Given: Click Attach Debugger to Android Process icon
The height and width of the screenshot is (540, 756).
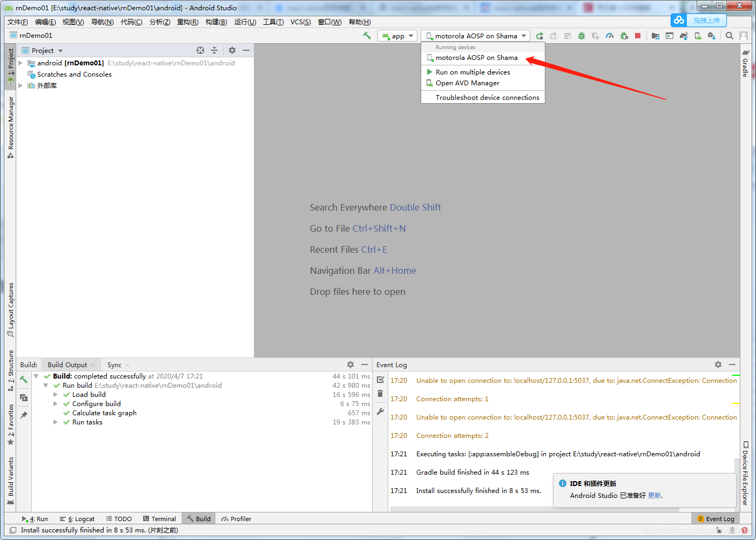Looking at the screenshot, I should coord(624,36).
